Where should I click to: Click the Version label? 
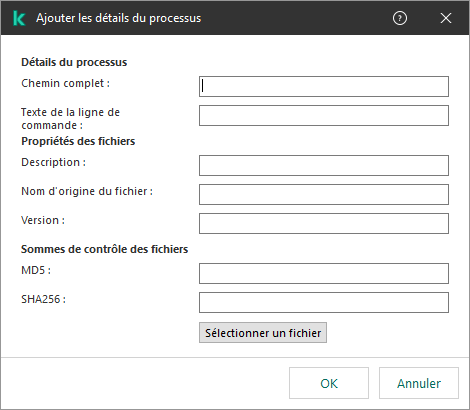click(43, 220)
